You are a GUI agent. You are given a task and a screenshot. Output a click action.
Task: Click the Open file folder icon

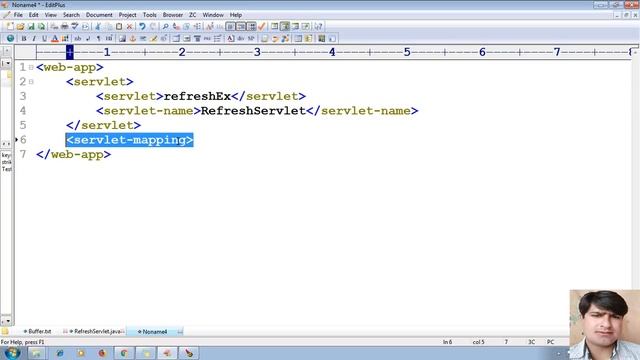point(20,26)
